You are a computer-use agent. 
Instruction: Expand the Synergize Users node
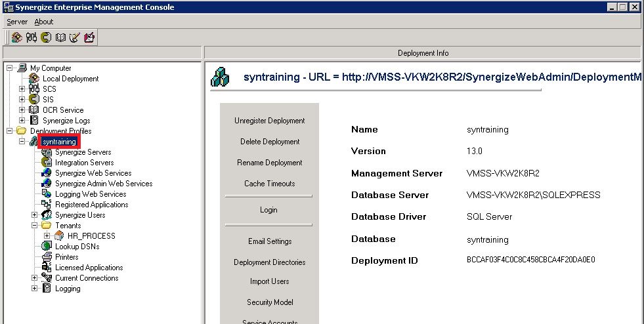pos(35,215)
